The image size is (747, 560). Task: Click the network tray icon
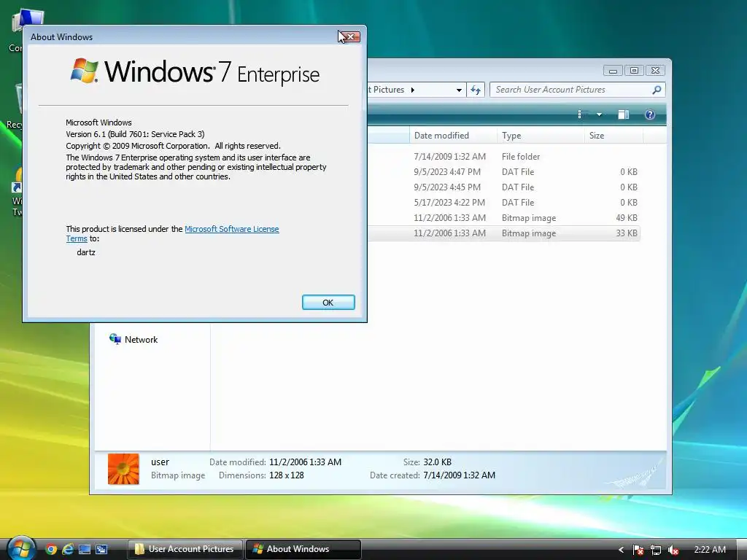tap(656, 550)
